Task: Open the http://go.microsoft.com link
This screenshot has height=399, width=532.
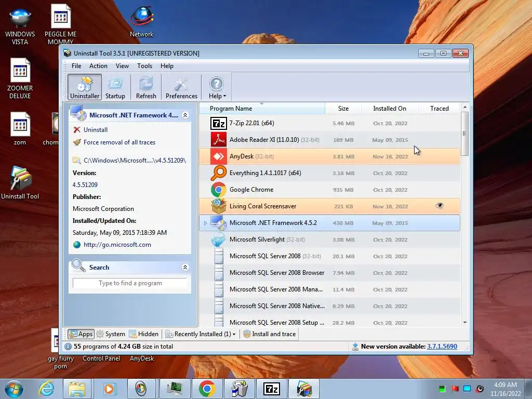Action: click(117, 245)
